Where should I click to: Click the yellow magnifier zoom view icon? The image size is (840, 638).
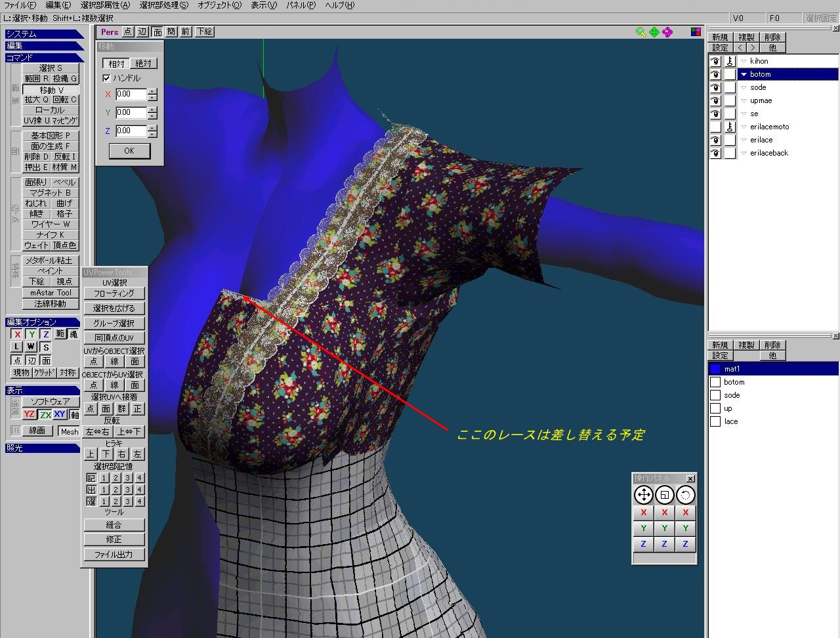tap(640, 32)
